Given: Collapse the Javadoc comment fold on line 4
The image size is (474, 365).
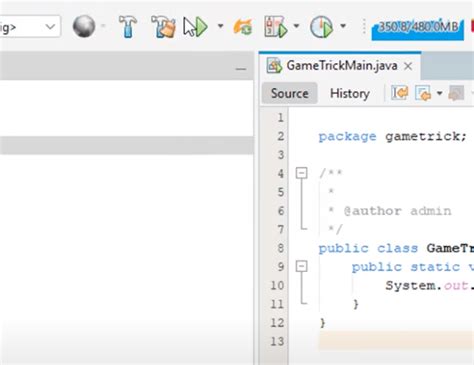Looking at the screenshot, I should coord(302,173).
